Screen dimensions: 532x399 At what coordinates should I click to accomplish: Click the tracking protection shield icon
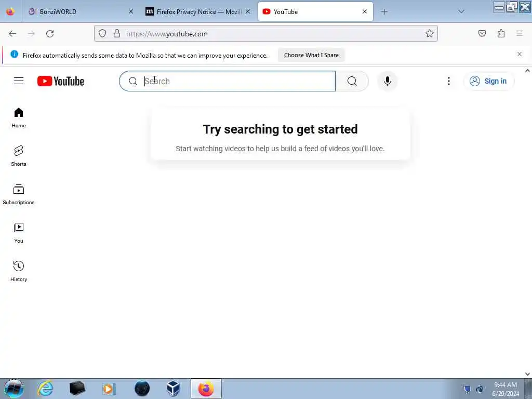pos(102,33)
